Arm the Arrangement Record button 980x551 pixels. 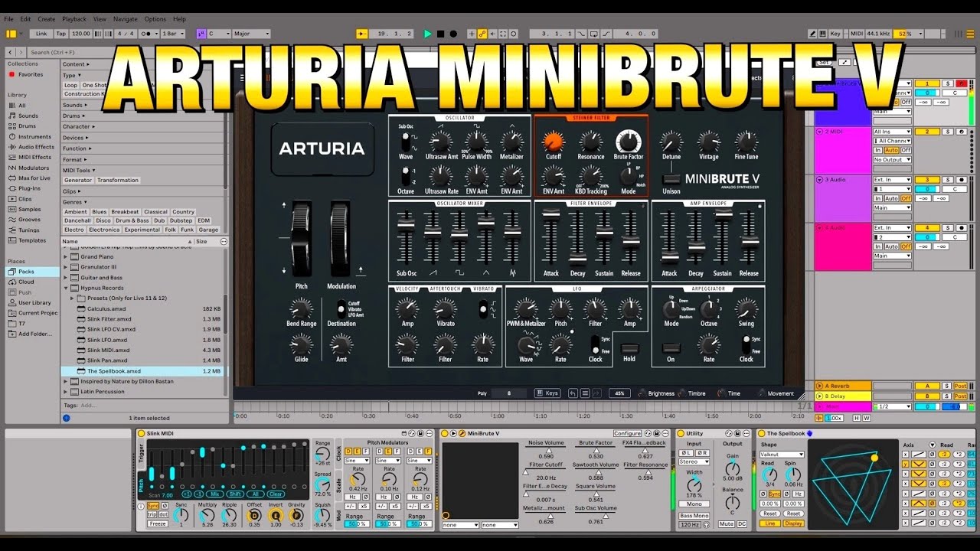453,34
